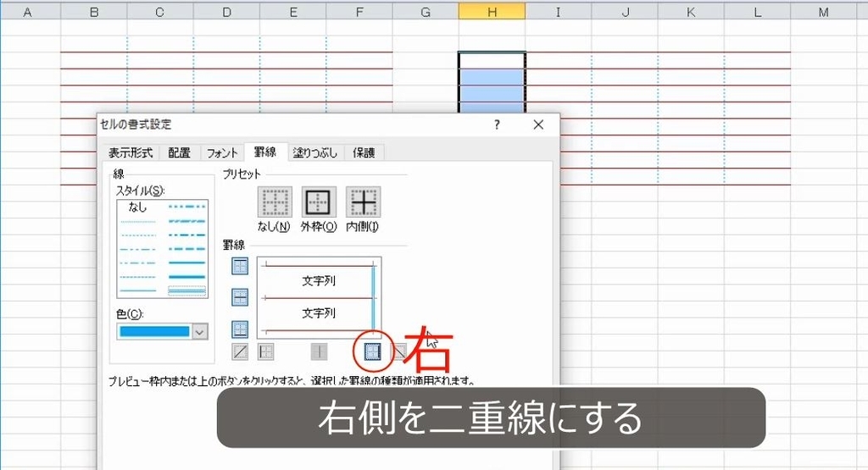Screen dimensions: 868x470
Task: Switch to the 塗りつぶし tab
Action: coord(315,152)
